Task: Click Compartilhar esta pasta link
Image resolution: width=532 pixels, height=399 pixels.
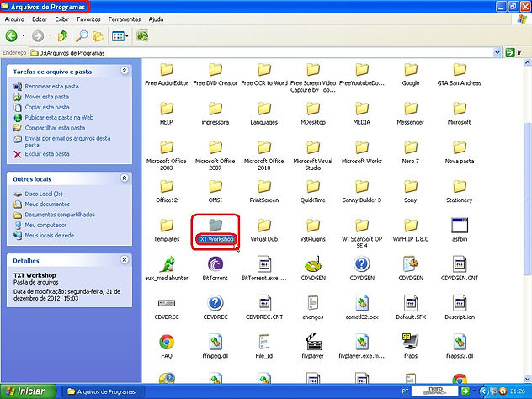Action: click(x=55, y=128)
